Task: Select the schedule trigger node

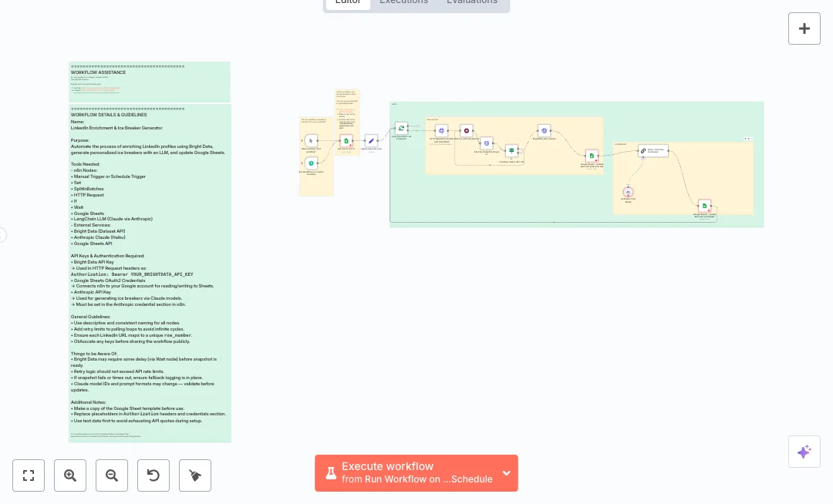Action: 311,163
